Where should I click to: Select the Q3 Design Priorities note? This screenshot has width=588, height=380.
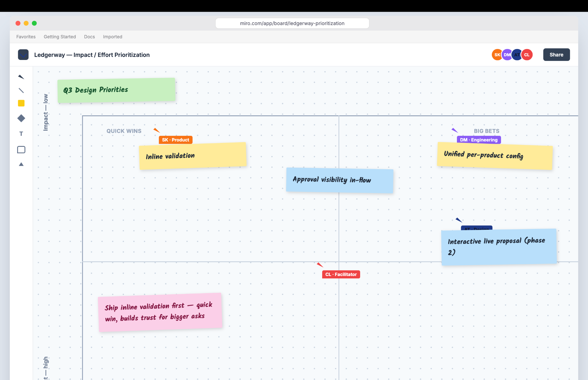116,90
